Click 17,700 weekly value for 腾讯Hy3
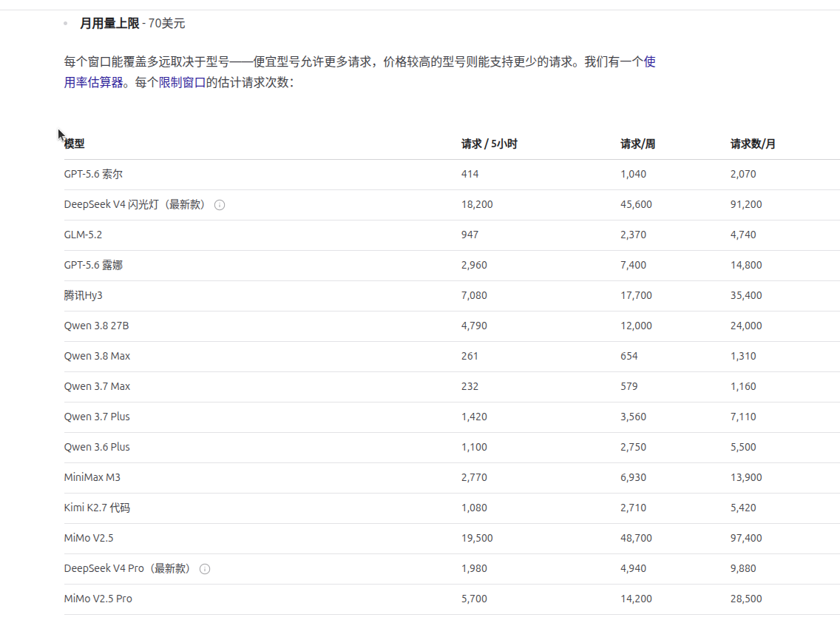 tap(637, 295)
